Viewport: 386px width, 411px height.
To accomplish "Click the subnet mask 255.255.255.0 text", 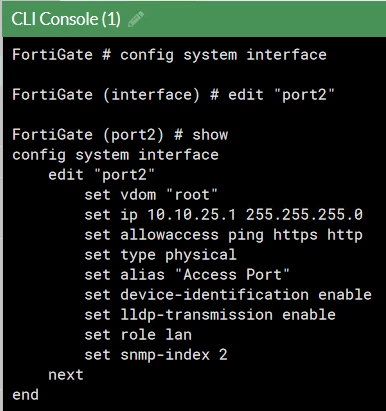I will pyautogui.click(x=304, y=215).
